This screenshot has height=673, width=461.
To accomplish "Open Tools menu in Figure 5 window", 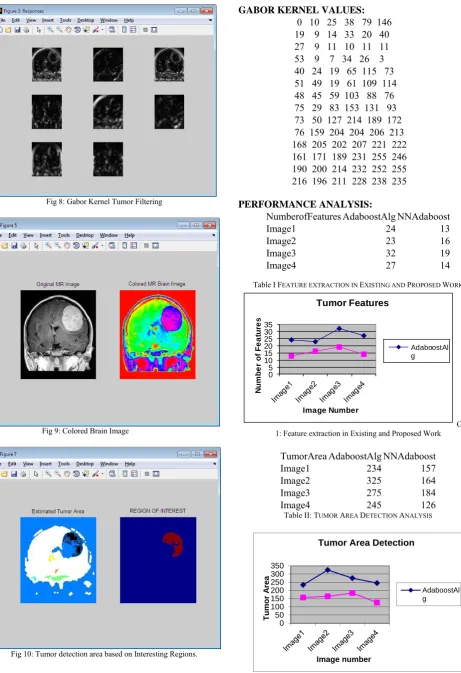I will tap(64, 235).
